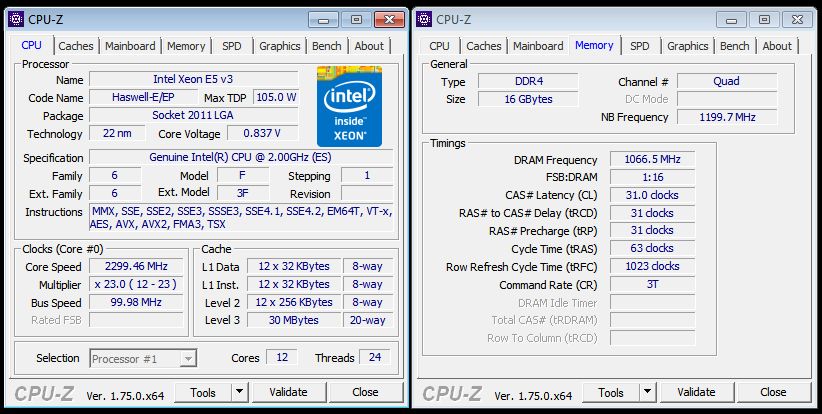The height and width of the screenshot is (414, 822).
Task: Click the 3T Command Rate value
Action: point(652,285)
